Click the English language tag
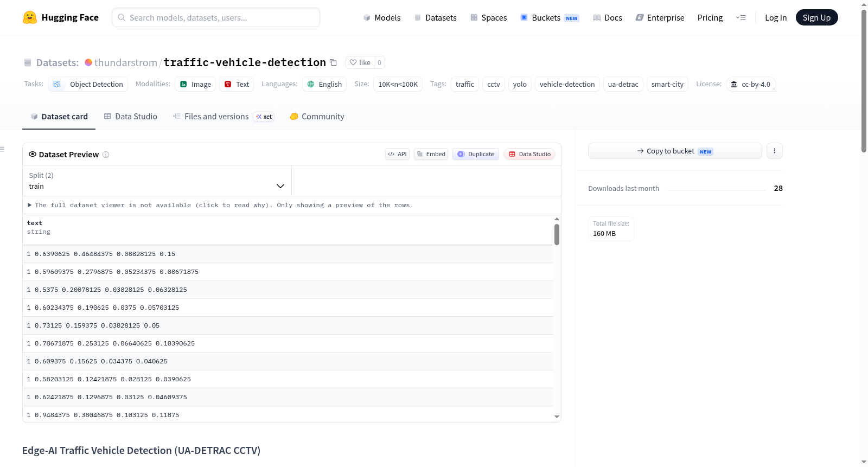Image resolution: width=868 pixels, height=467 pixels. [x=324, y=84]
